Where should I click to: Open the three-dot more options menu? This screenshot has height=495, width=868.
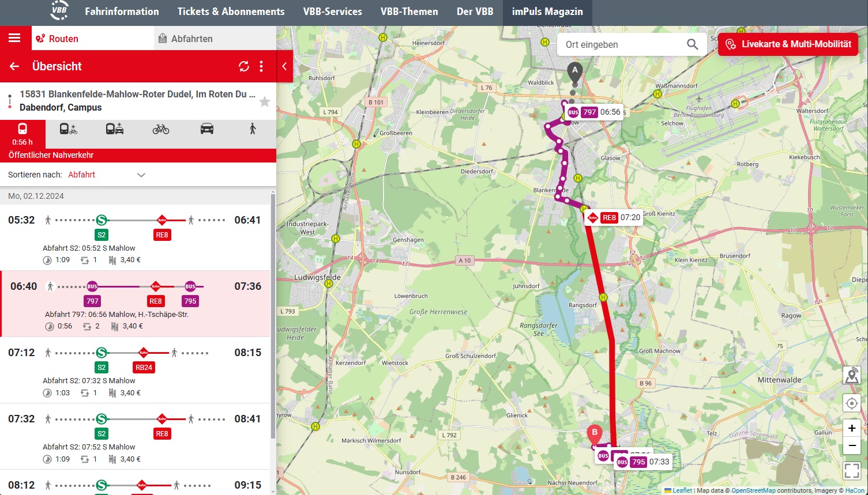[261, 66]
